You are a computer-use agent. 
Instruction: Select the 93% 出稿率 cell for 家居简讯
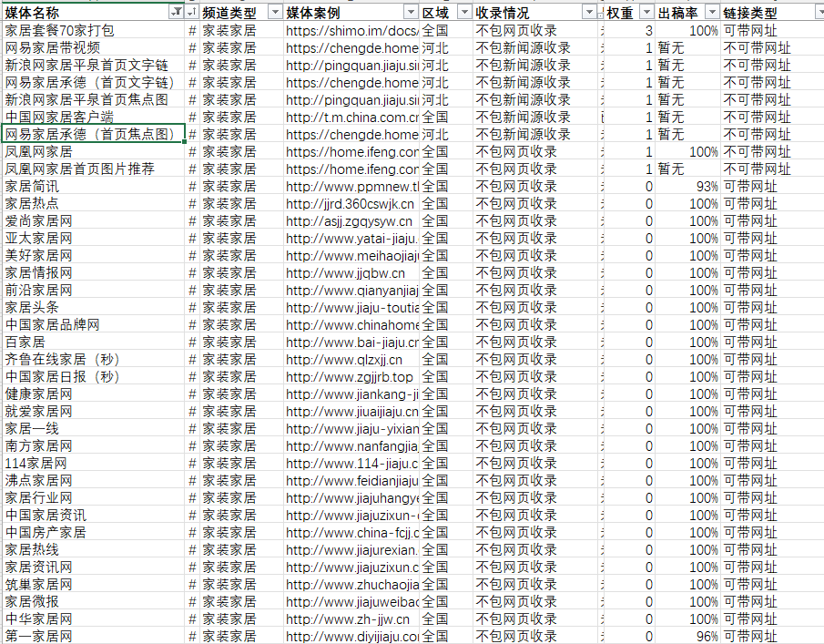[687, 187]
